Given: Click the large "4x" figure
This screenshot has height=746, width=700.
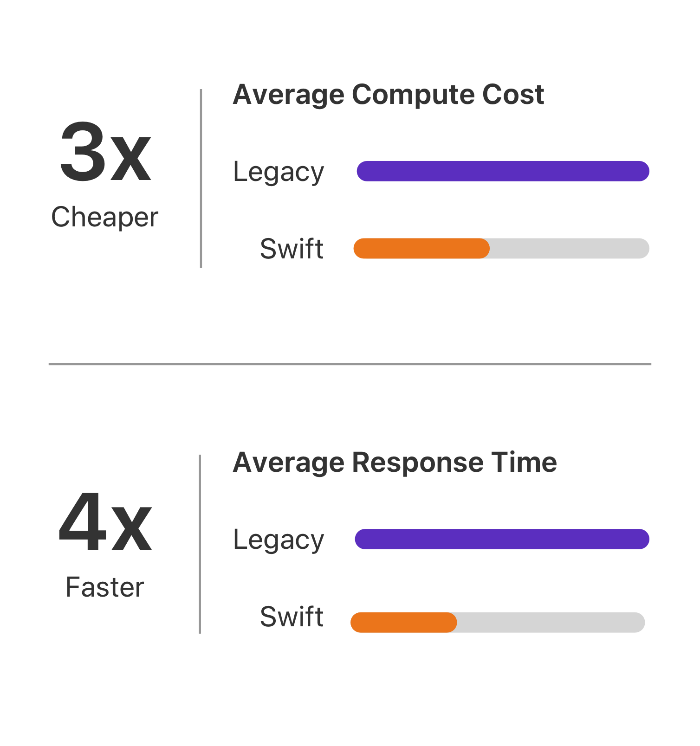Looking at the screenshot, I should (105, 522).
